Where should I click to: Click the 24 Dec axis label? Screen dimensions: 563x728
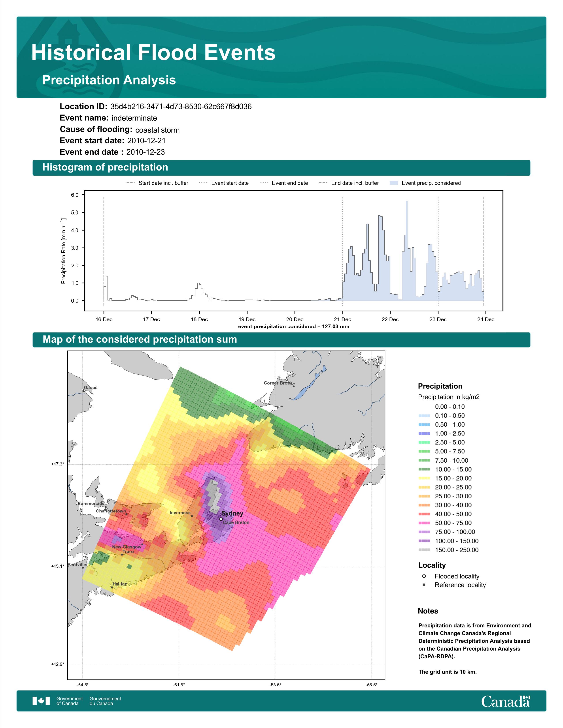486,319
